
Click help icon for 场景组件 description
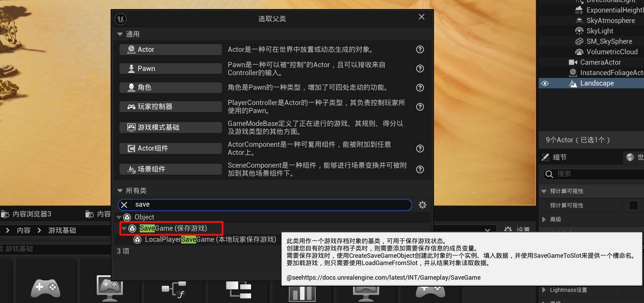tap(420, 169)
